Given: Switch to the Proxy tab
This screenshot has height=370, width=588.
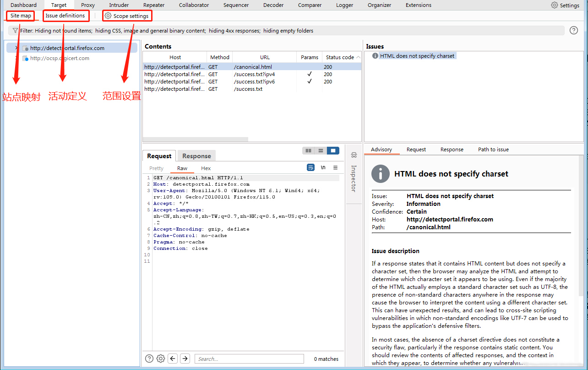Looking at the screenshot, I should (88, 5).
